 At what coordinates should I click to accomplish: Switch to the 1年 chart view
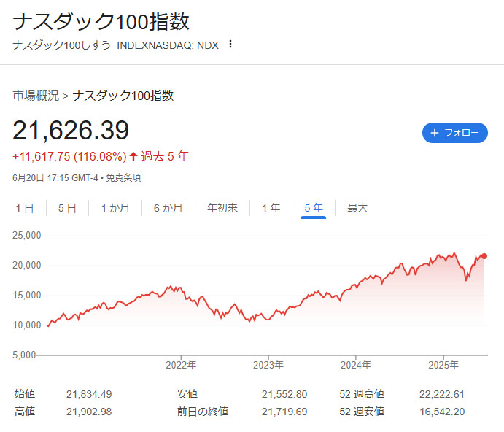coord(271,208)
